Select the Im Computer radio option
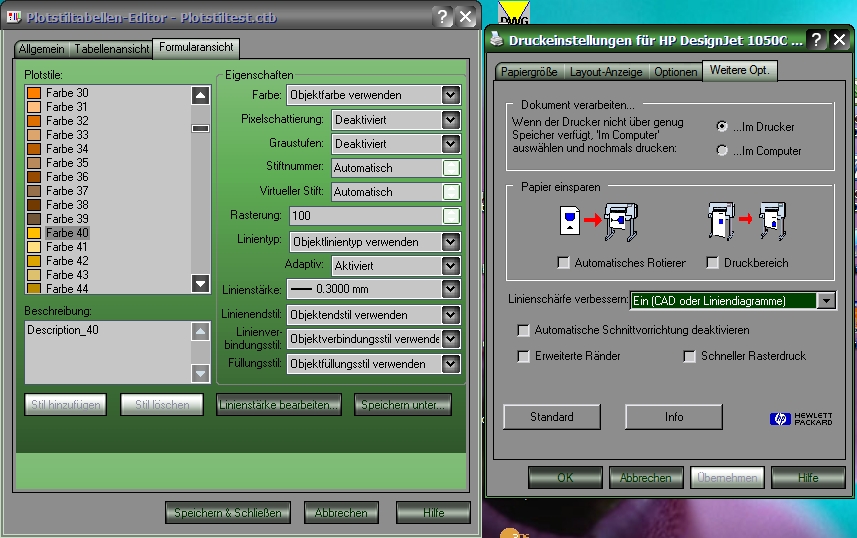 point(722,150)
